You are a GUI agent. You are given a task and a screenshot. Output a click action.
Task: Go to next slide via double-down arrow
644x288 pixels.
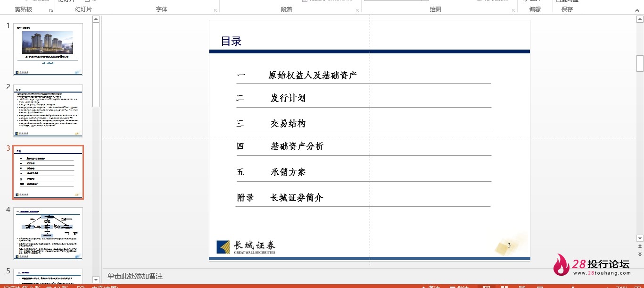click(x=640, y=255)
